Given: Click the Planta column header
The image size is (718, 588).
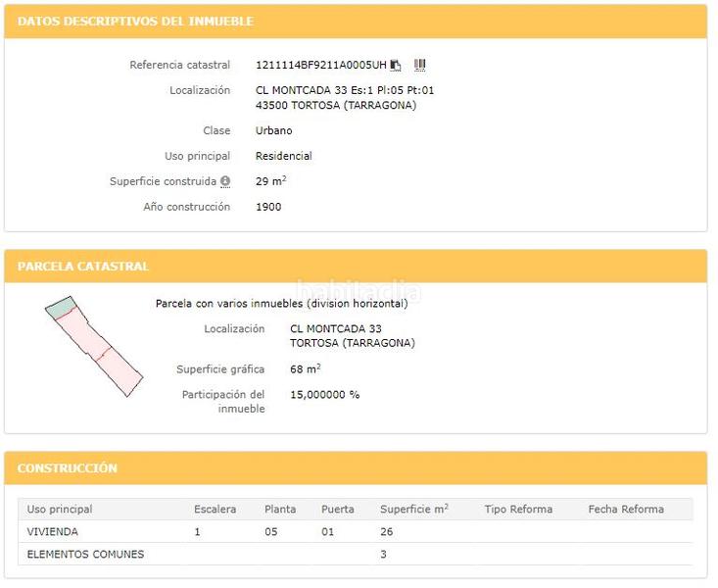Looking at the screenshot, I should click(x=280, y=510).
